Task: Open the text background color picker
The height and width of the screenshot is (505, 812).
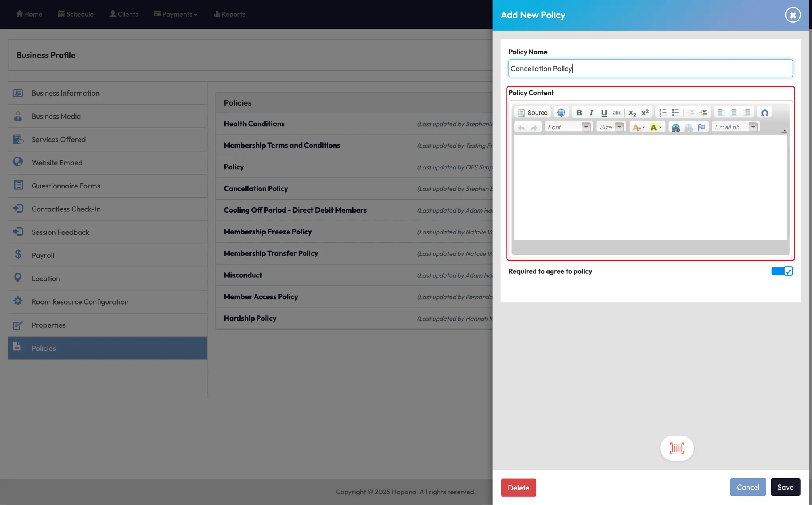Action: point(656,127)
